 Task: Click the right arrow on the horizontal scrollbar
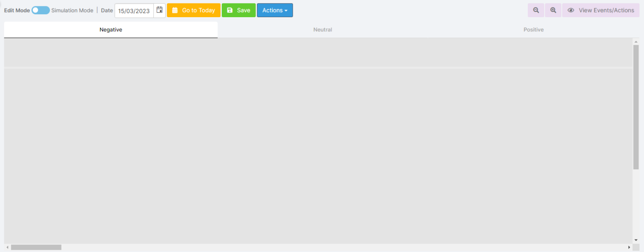tap(629, 247)
